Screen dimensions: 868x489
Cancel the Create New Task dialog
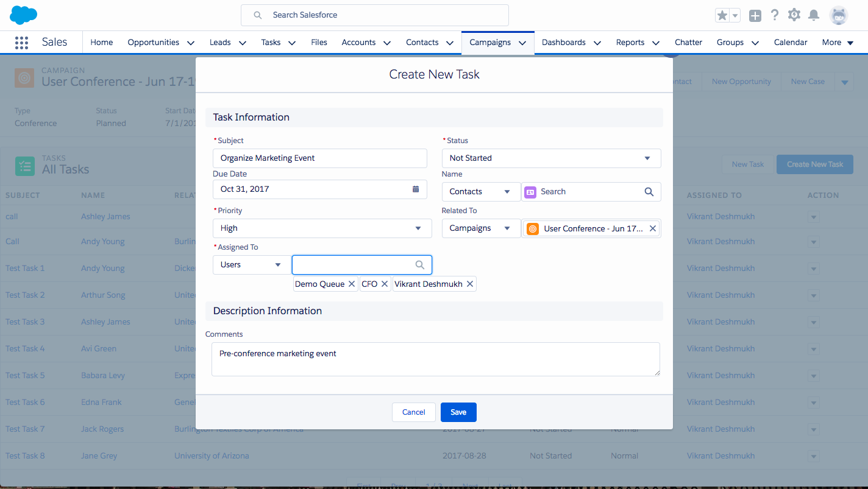tap(414, 412)
